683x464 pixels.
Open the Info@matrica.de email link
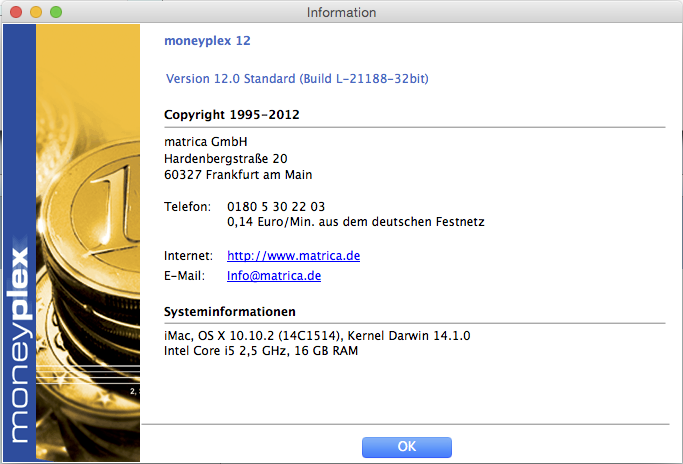[274, 276]
